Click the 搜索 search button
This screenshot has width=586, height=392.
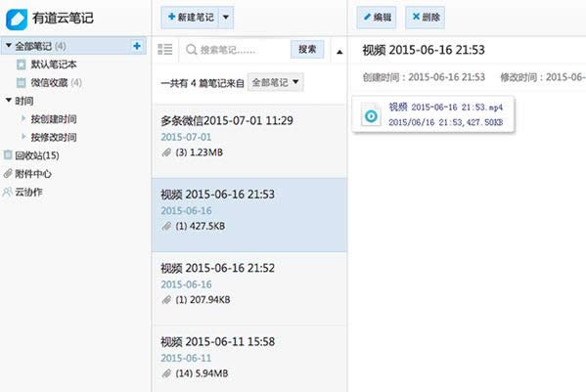click(307, 49)
